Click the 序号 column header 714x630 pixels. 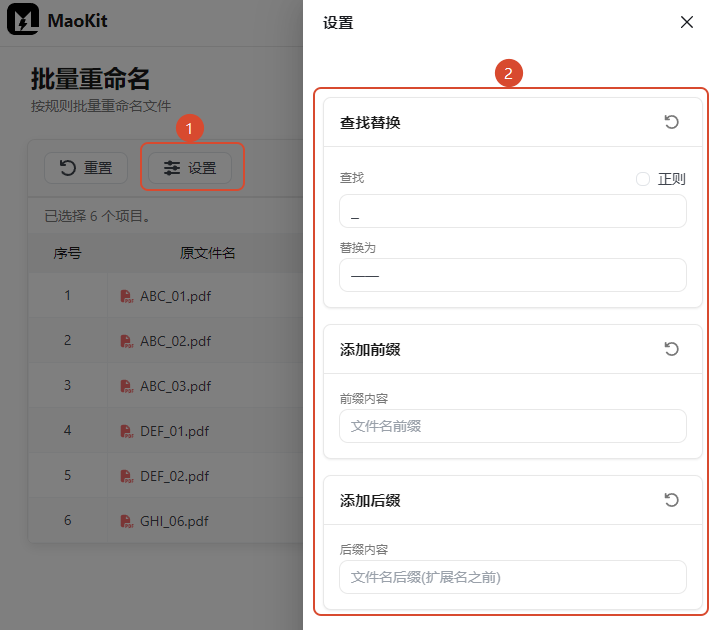pyautogui.click(x=67, y=253)
